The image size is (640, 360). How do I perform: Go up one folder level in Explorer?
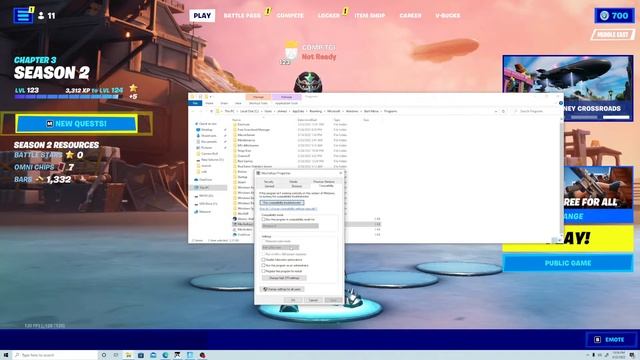click(x=211, y=111)
